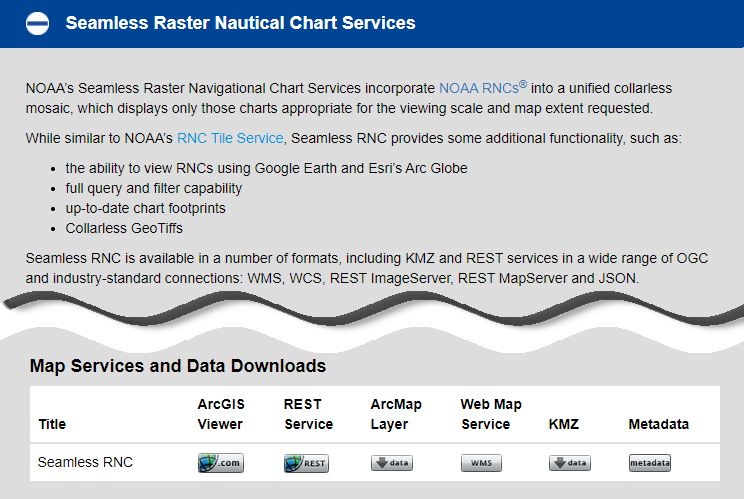This screenshot has height=499, width=744.
Task: Click the ArcGIS Viewer column header
Action: coord(221,414)
